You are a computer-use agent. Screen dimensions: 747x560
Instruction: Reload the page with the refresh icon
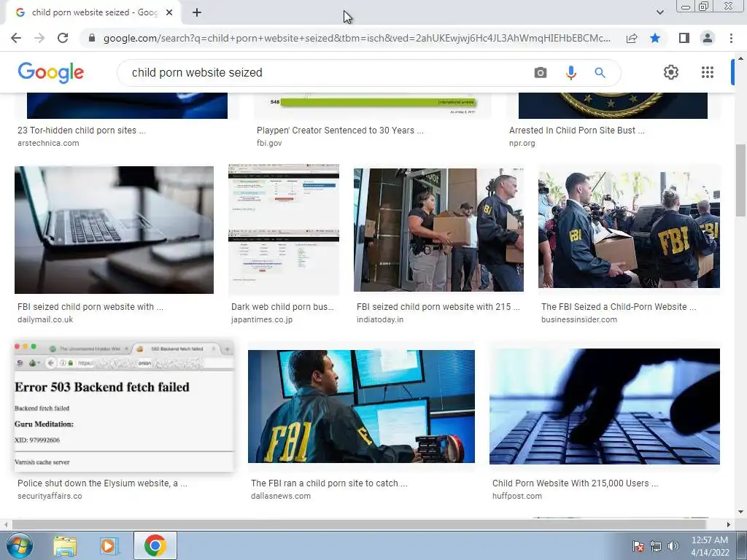point(63,38)
